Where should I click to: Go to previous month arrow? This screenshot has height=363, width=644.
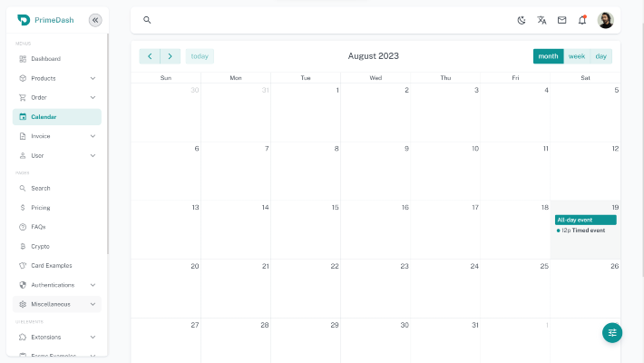150,56
